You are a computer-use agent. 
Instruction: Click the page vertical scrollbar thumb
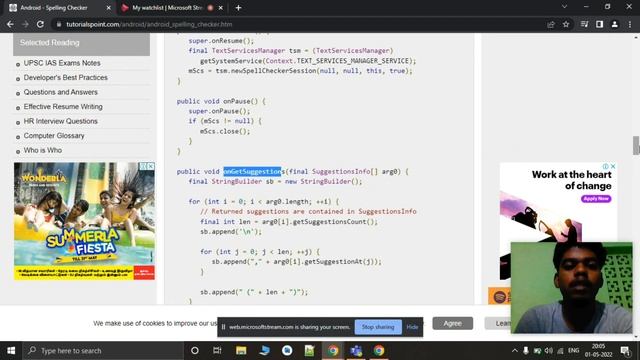point(636,146)
